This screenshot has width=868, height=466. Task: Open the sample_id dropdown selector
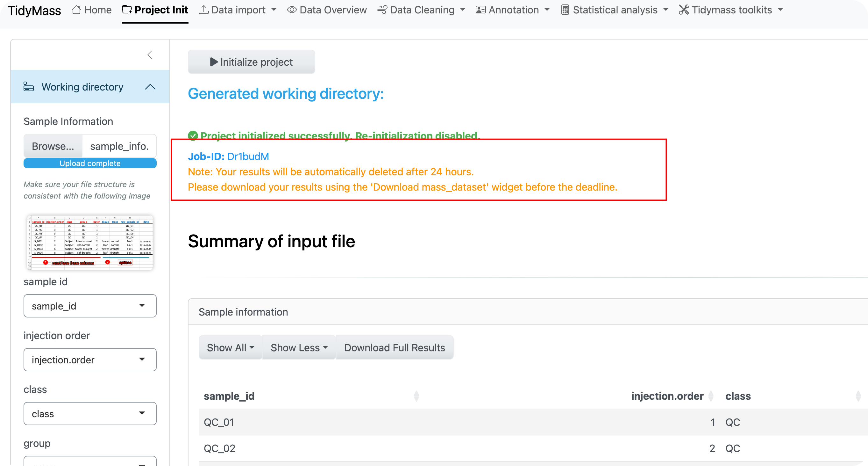[90, 306]
